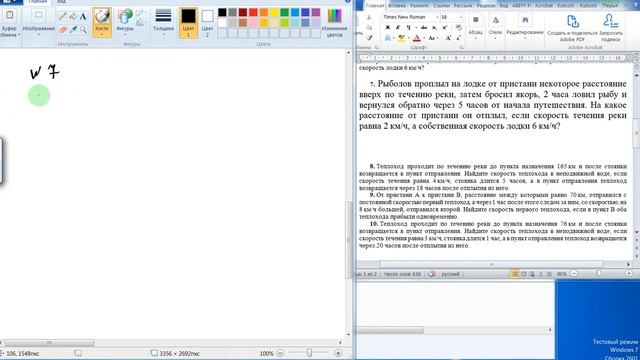The height and width of the screenshot is (360, 640).
Task: Pick the red palette swatch
Action: coord(253,12)
